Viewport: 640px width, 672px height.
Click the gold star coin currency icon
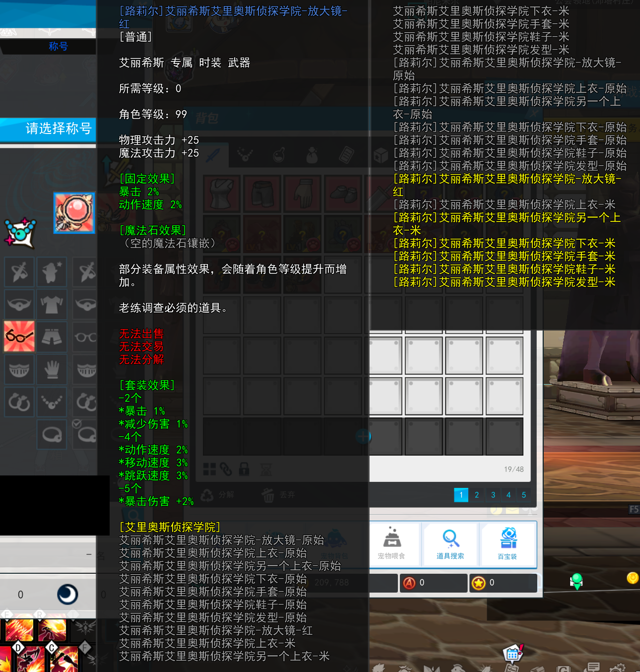tap(479, 583)
